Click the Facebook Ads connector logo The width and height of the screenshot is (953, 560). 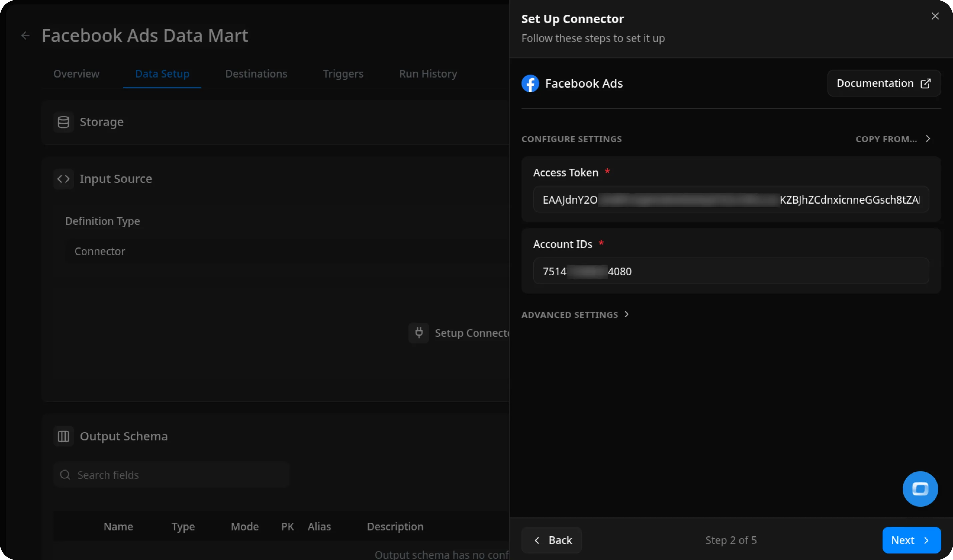[530, 83]
